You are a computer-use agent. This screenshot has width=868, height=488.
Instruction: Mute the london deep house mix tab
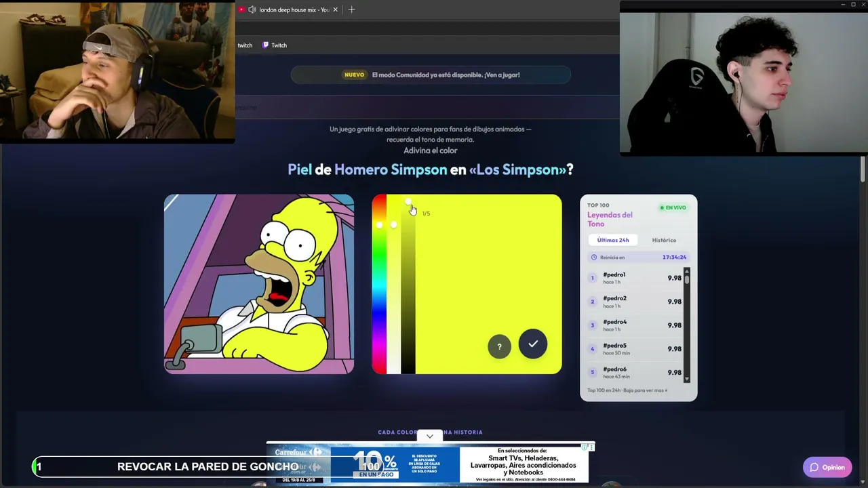(252, 9)
